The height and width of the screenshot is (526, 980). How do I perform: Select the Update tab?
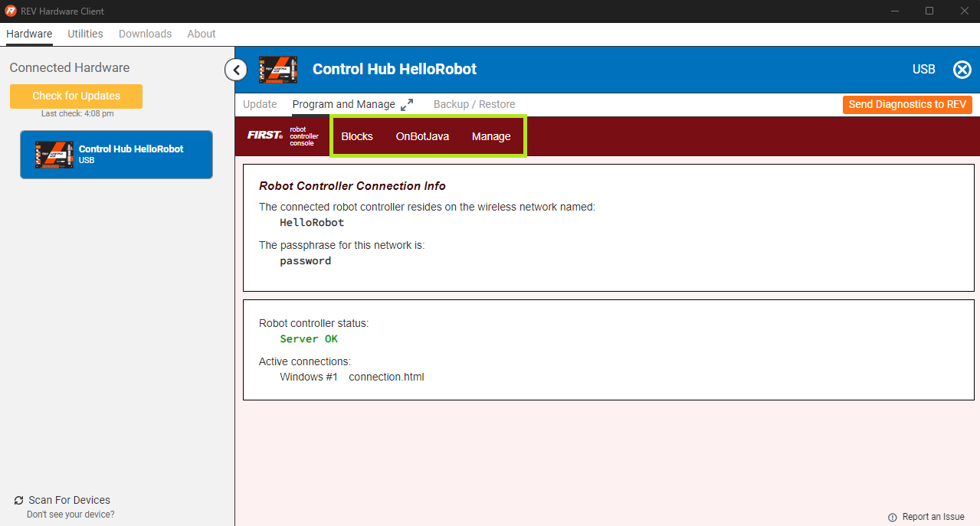tap(260, 104)
